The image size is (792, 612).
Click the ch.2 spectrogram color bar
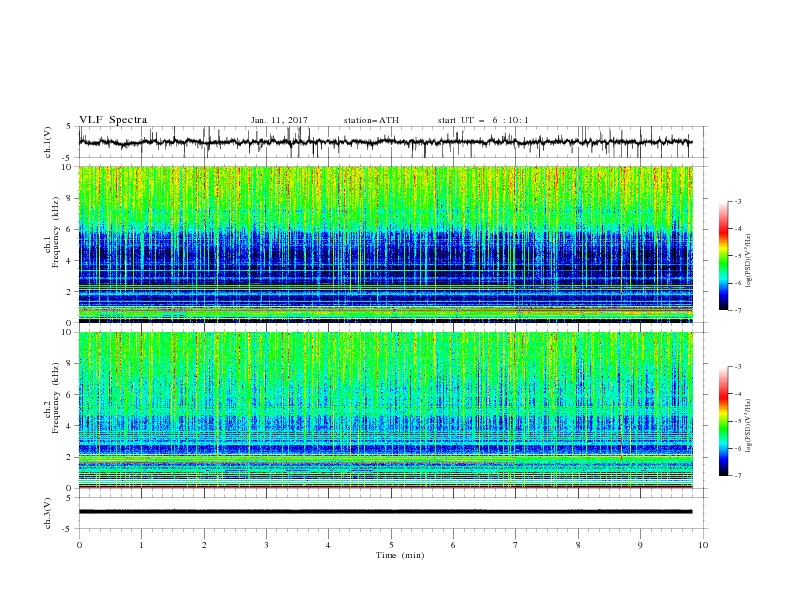point(723,421)
